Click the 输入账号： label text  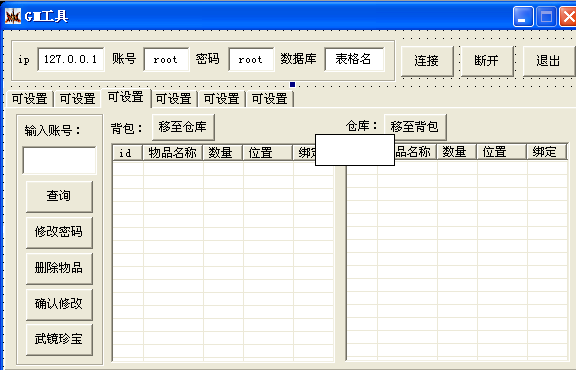click(x=52, y=130)
